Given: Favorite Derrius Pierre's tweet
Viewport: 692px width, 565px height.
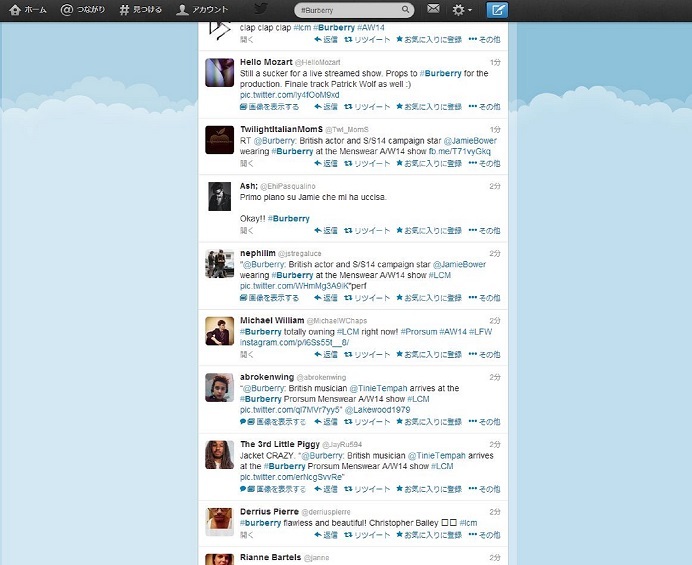Looking at the screenshot, I should (x=429, y=535).
